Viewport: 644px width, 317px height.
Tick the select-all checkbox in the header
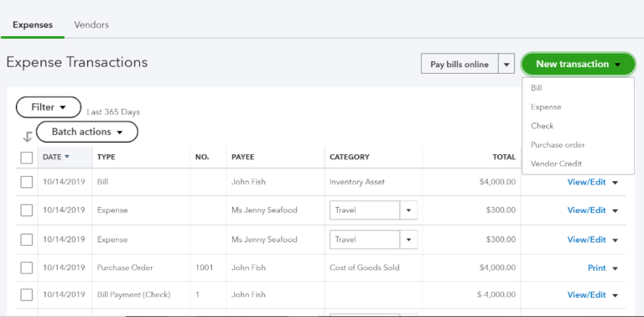(x=26, y=158)
